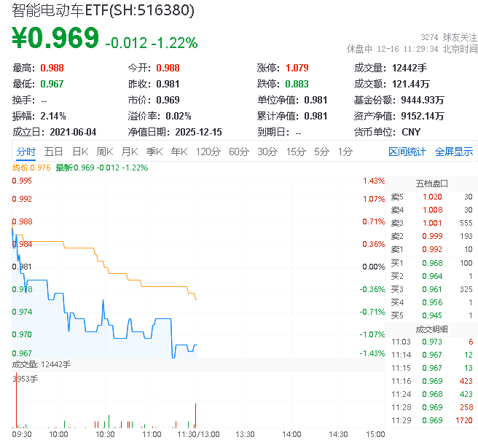Open the 日K candlestick tab
Image resolution: width=478 pixels, height=448 pixels.
(x=80, y=152)
